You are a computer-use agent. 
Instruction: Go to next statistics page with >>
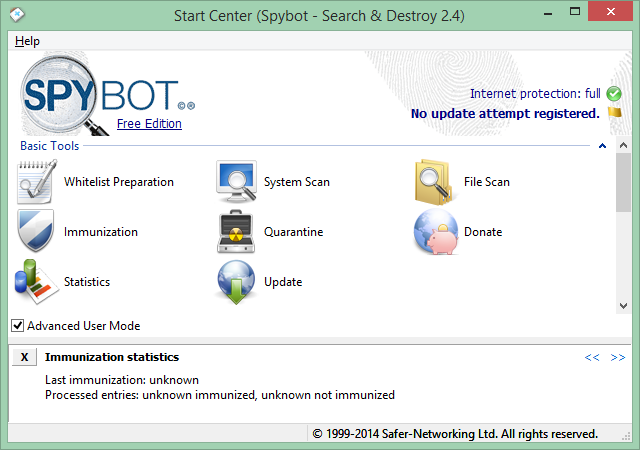click(x=618, y=357)
